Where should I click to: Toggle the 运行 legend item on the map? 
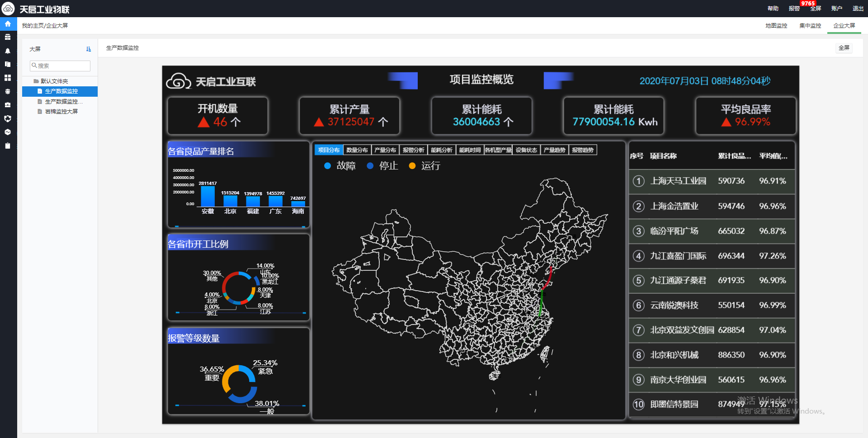coord(425,166)
